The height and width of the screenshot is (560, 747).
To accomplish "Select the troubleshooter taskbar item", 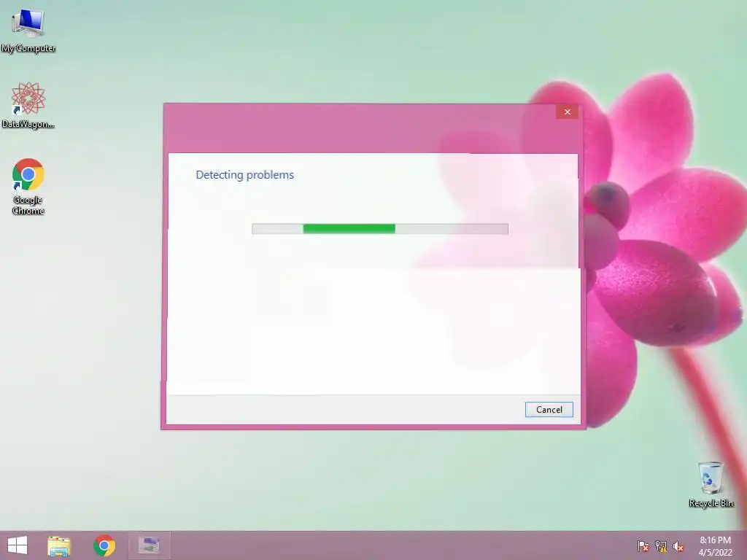I will pyautogui.click(x=149, y=545).
